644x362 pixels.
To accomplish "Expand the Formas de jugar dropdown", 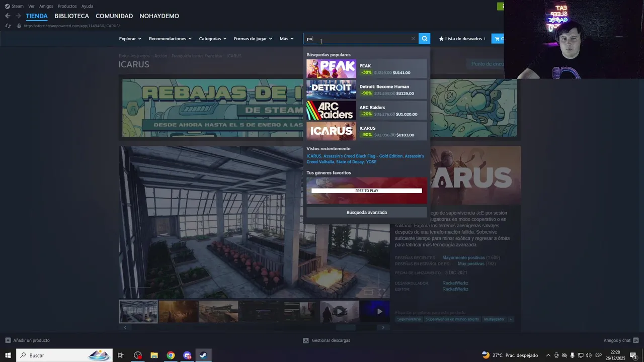I will (253, 39).
